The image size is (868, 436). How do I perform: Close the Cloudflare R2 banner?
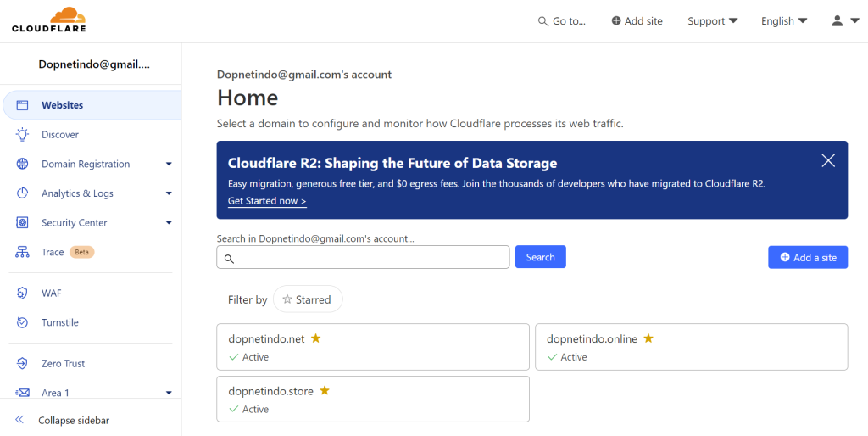[x=828, y=160]
